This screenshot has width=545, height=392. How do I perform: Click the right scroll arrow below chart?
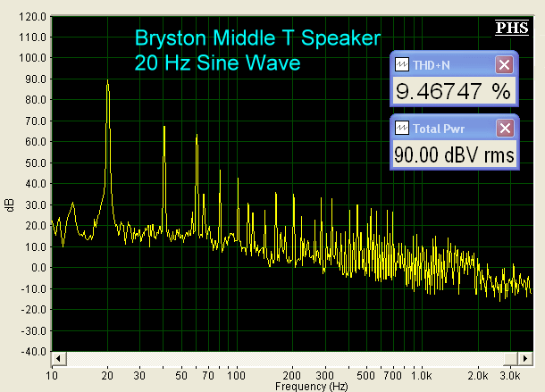[525, 358]
